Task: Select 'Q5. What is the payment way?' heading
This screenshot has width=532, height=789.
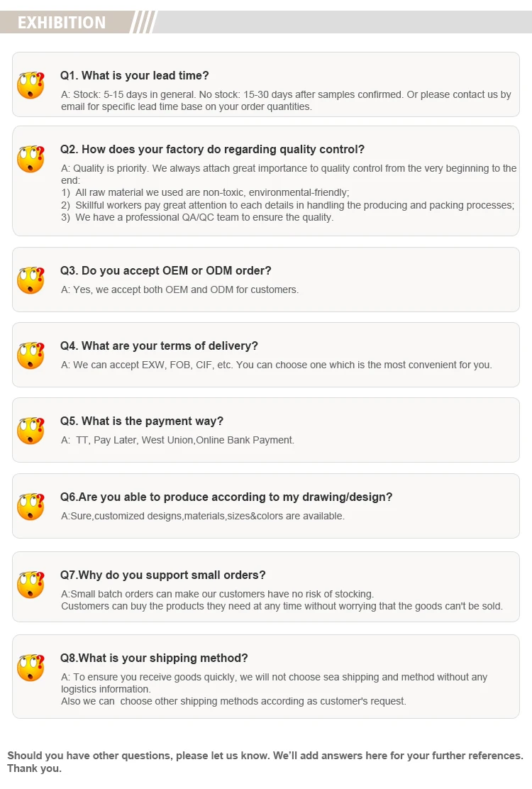Action: [x=142, y=421]
